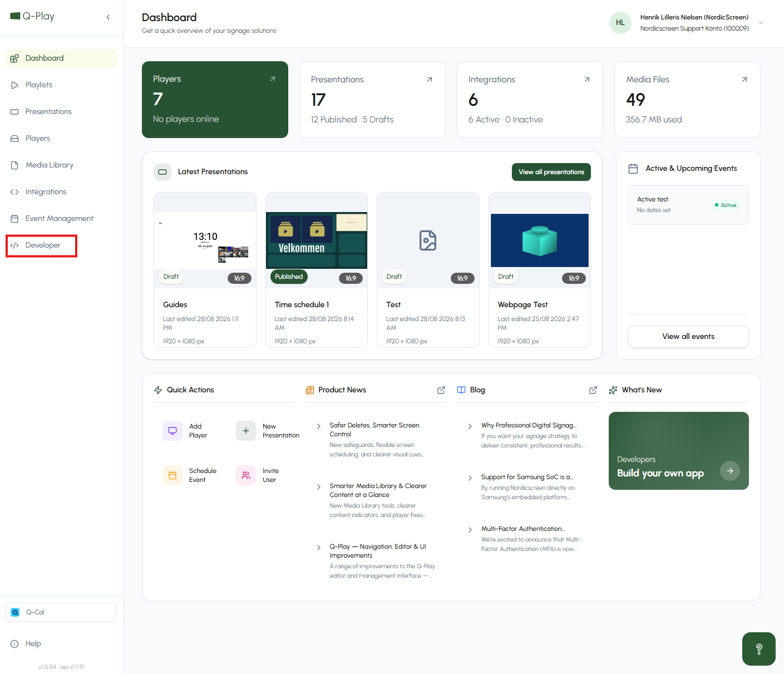Click the Schedule Event calendar icon
Screen dimensions: 784x674
(172, 475)
